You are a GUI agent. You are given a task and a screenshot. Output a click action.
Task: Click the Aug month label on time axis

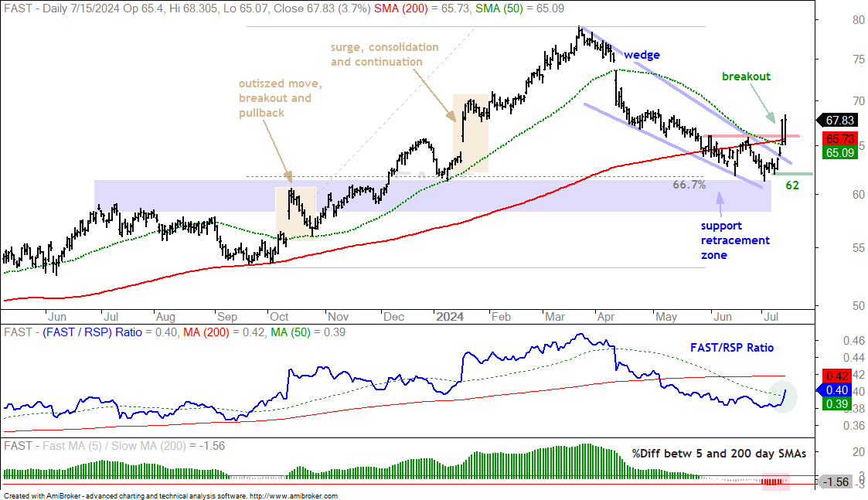point(165,317)
